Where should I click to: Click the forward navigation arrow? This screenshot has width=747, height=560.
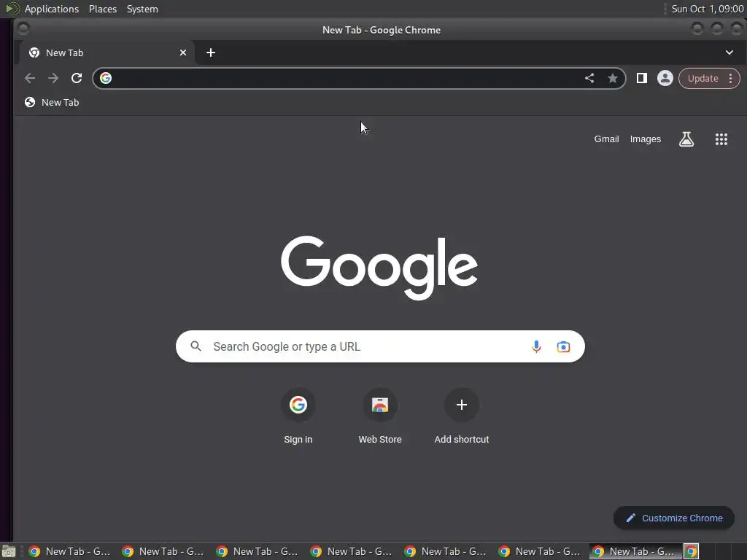[x=53, y=78]
